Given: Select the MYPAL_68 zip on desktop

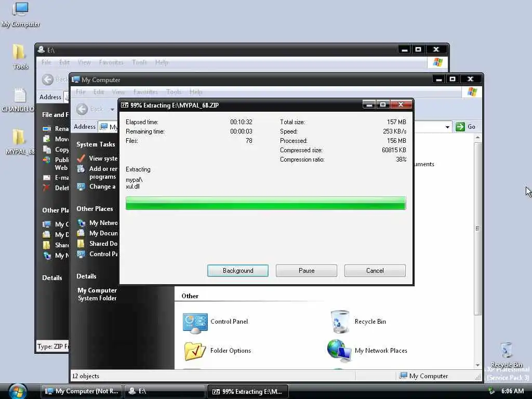Looking at the screenshot, I should click(19, 142).
